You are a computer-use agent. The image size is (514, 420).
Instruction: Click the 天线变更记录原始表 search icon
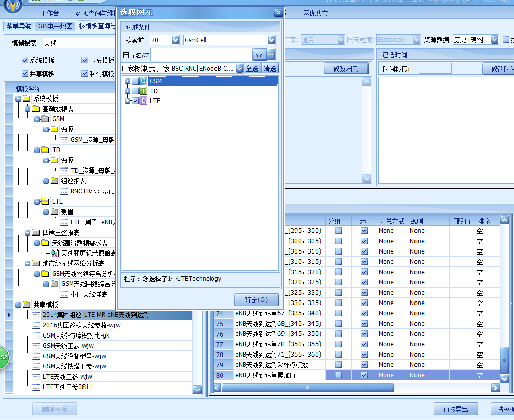[55, 253]
